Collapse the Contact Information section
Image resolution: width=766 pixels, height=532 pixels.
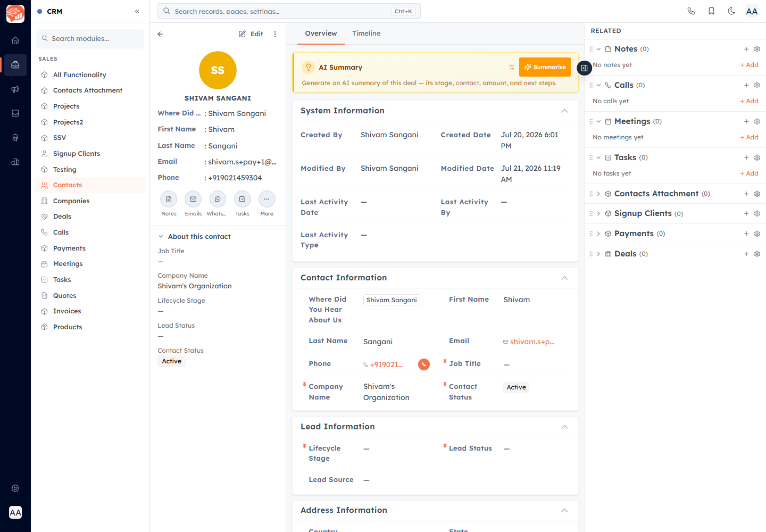click(x=564, y=278)
